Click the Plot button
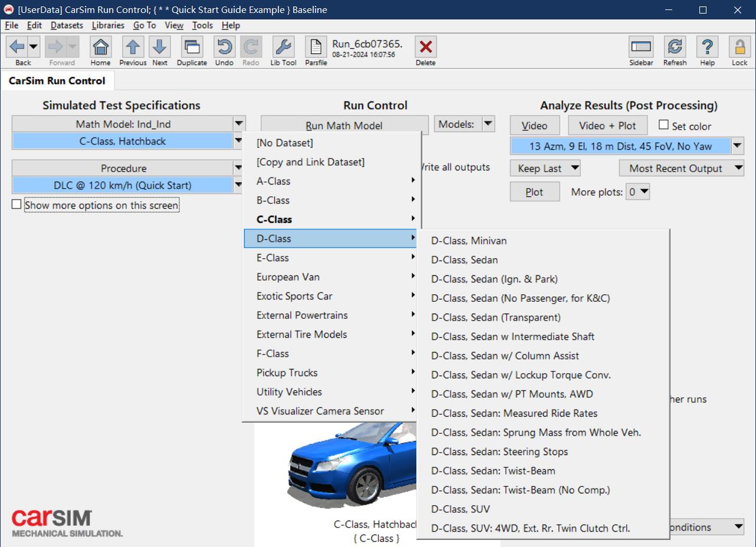Viewport: 756px width, 547px height. 534,192
